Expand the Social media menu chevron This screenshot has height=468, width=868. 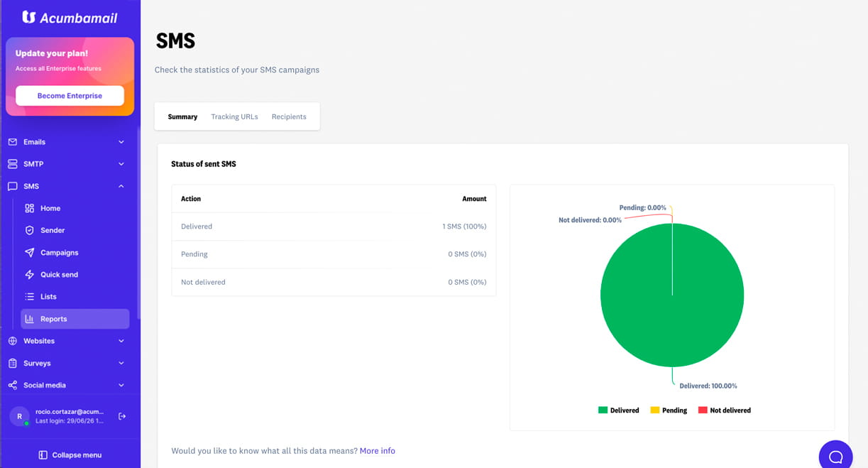coord(121,385)
